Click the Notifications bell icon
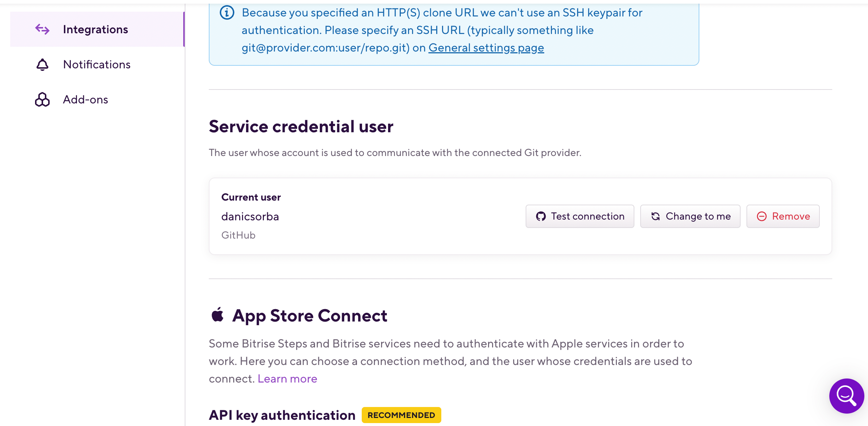The height and width of the screenshot is (426, 868). [x=42, y=64]
